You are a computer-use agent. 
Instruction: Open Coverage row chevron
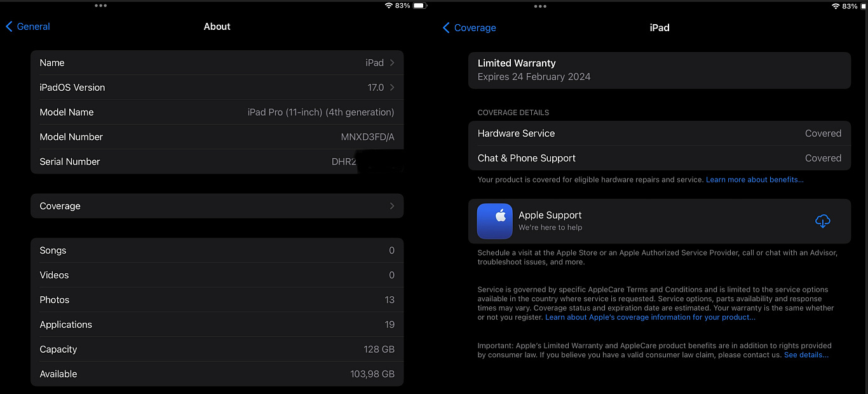[392, 206]
